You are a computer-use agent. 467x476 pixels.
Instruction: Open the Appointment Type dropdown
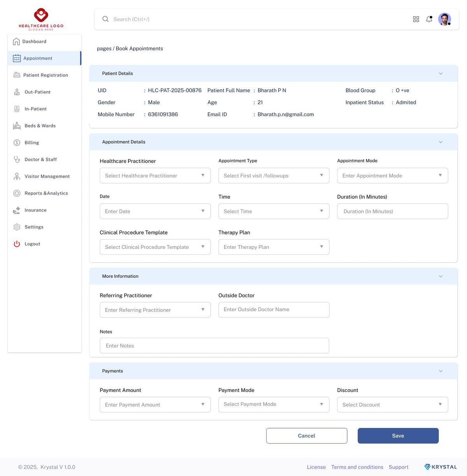click(274, 176)
